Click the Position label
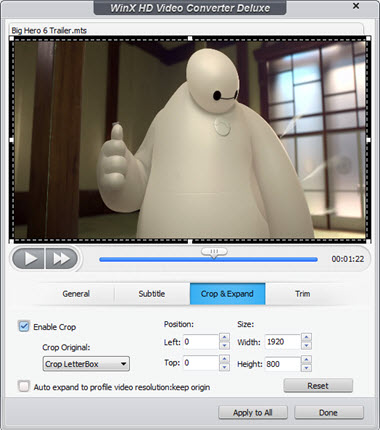The image size is (380, 430). pyautogui.click(x=179, y=324)
